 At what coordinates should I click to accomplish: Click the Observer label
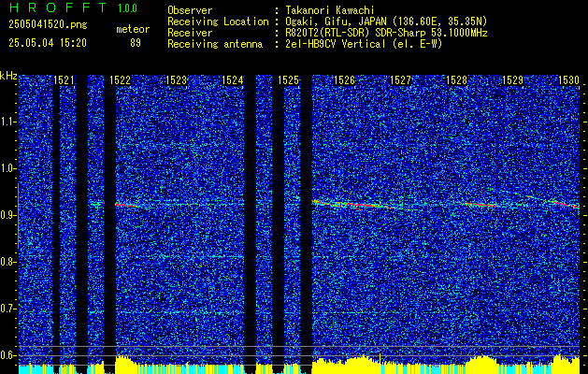[190, 10]
